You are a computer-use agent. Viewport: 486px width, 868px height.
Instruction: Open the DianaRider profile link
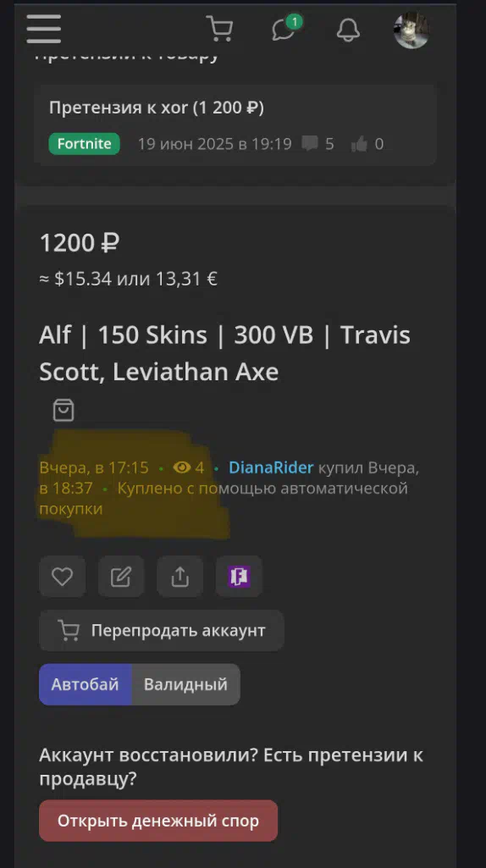click(271, 467)
